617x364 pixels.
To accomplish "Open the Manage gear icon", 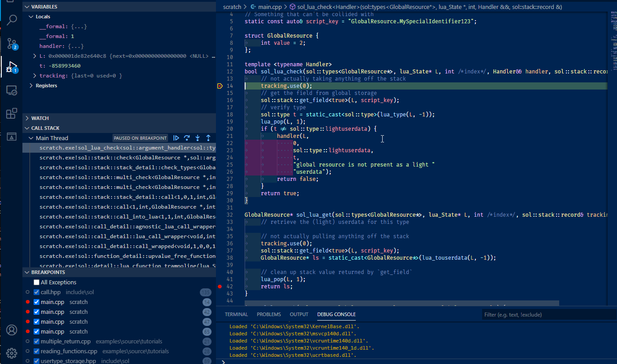I will coord(11,353).
